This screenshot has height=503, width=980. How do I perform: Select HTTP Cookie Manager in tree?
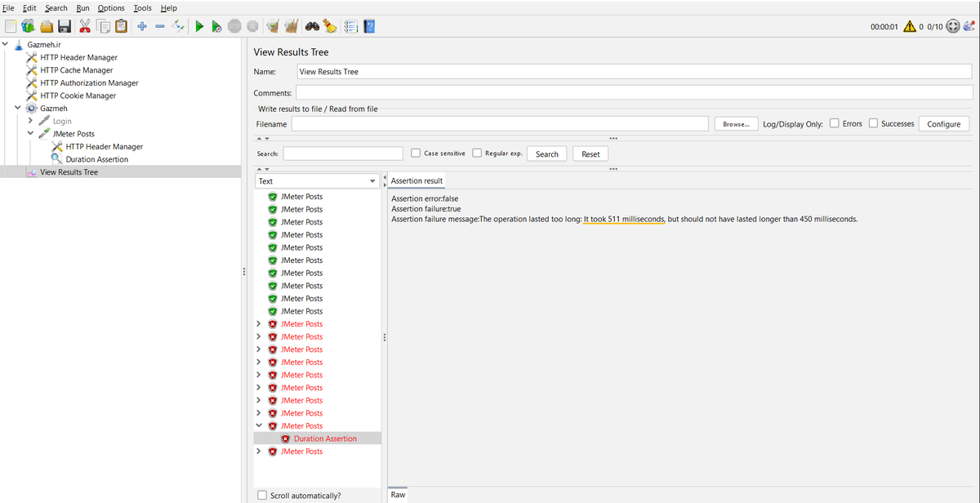[x=78, y=96]
